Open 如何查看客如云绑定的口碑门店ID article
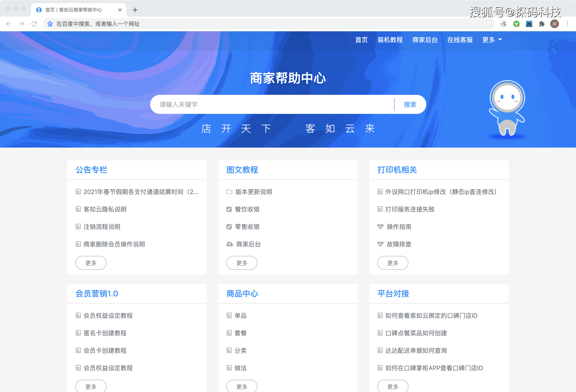 click(x=431, y=316)
